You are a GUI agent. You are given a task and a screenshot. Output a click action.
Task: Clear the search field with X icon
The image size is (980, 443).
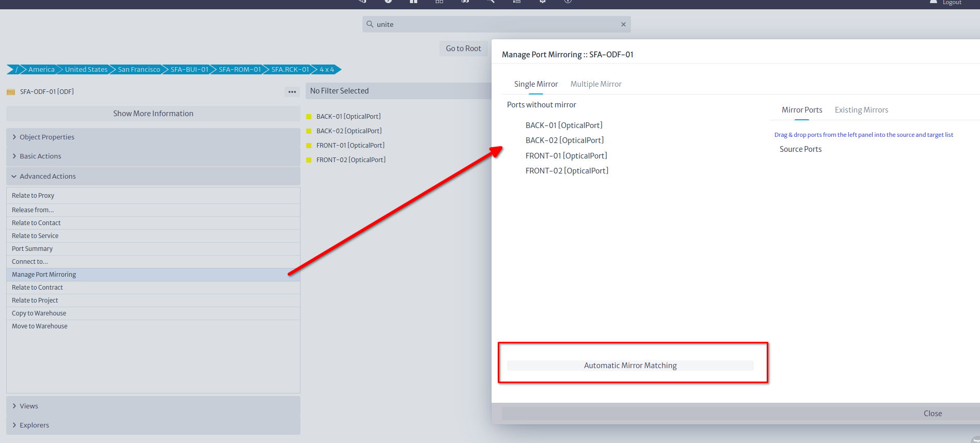click(623, 24)
